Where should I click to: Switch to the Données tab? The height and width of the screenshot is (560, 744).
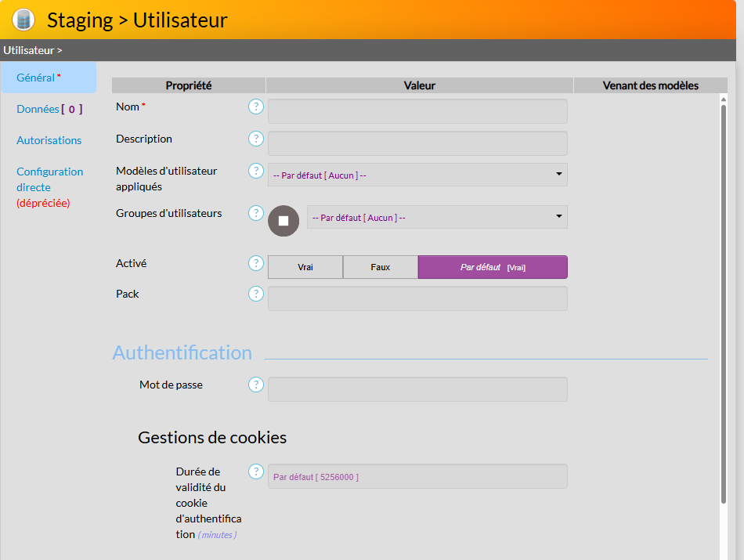pyautogui.click(x=49, y=110)
